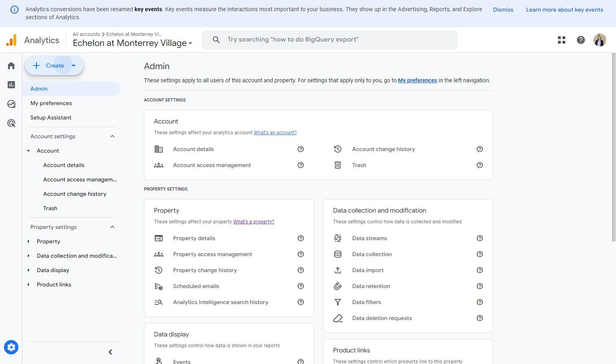616x364 pixels.
Task: Click help icon beside Data streams
Action: point(480,238)
